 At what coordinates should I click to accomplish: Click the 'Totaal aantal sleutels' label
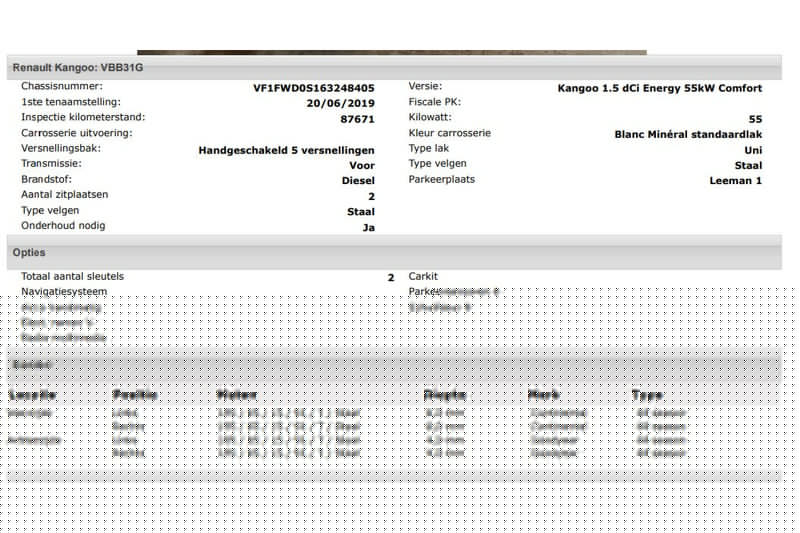72,276
